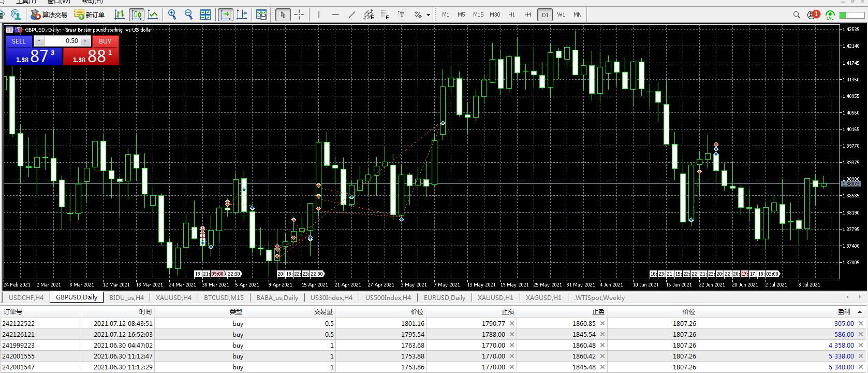Open the EURUSD,Daily chart tab
The image size is (868, 373).
[445, 298]
